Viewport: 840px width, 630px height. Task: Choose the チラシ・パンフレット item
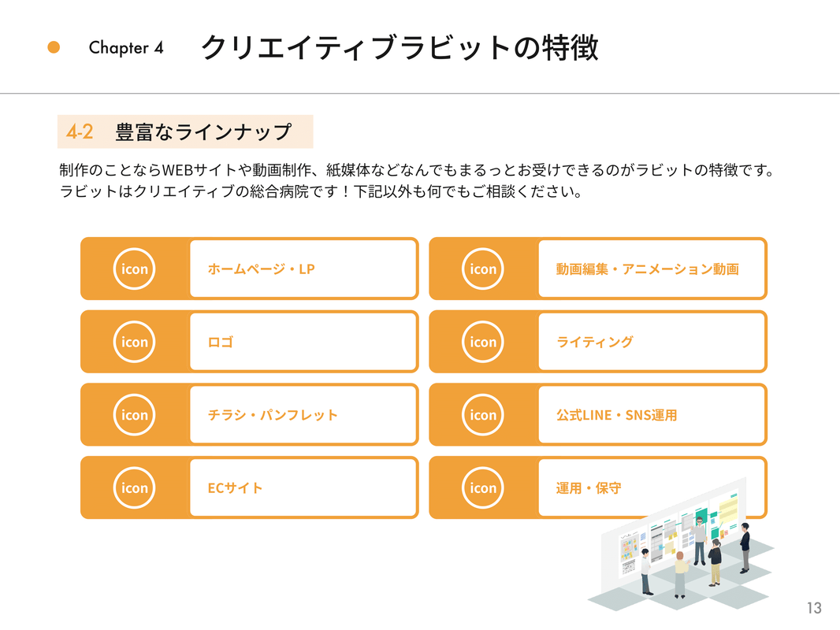pos(303,415)
